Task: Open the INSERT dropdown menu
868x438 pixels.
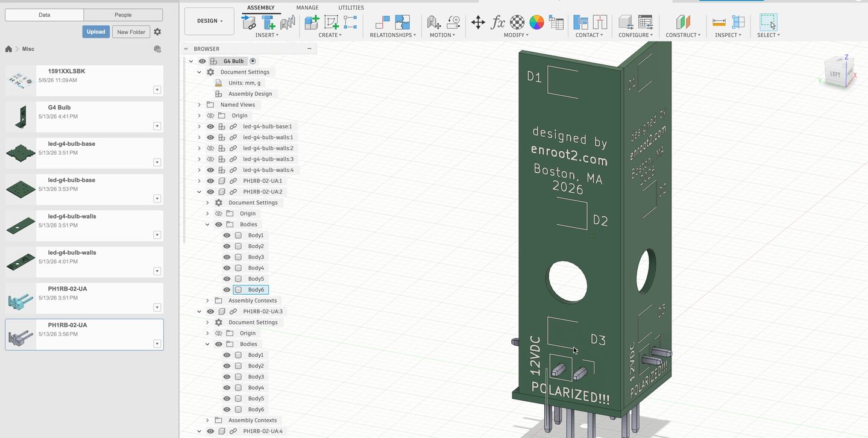Action: (266, 35)
